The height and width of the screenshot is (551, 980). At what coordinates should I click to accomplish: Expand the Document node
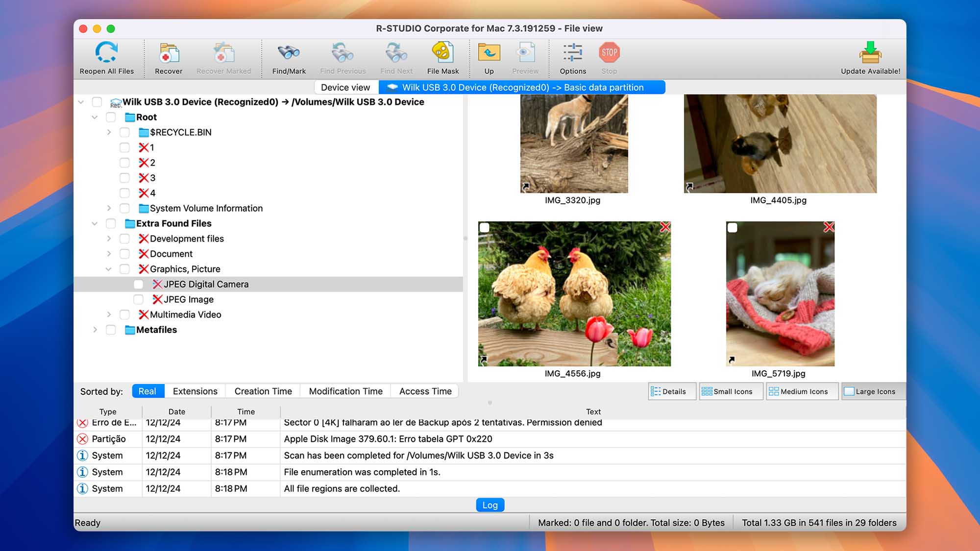coord(109,254)
